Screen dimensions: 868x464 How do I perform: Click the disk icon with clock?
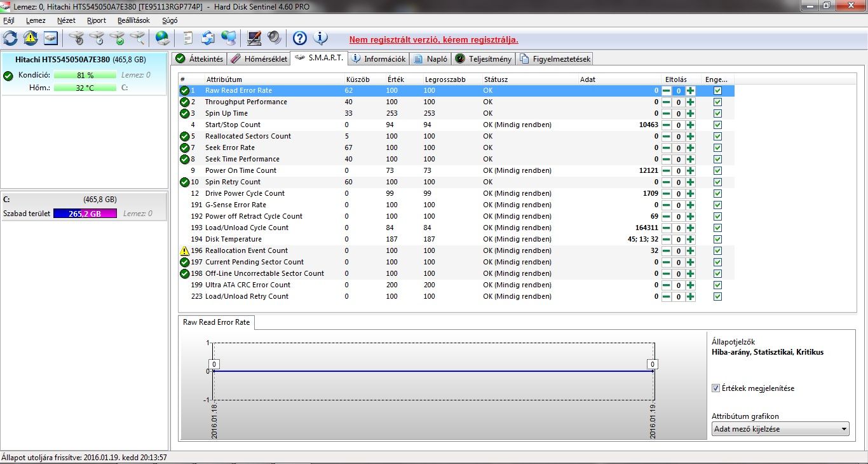pyautogui.click(x=97, y=38)
